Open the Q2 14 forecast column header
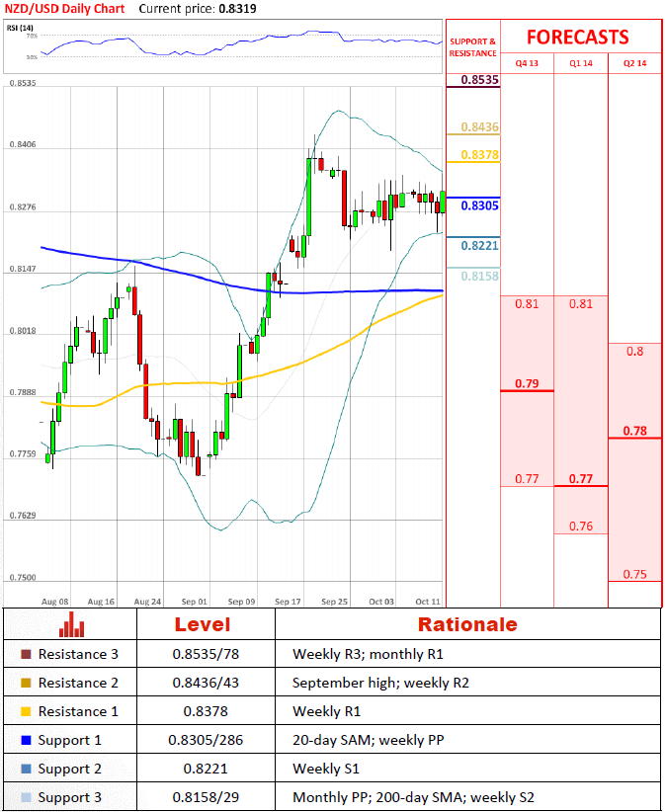 (633, 63)
